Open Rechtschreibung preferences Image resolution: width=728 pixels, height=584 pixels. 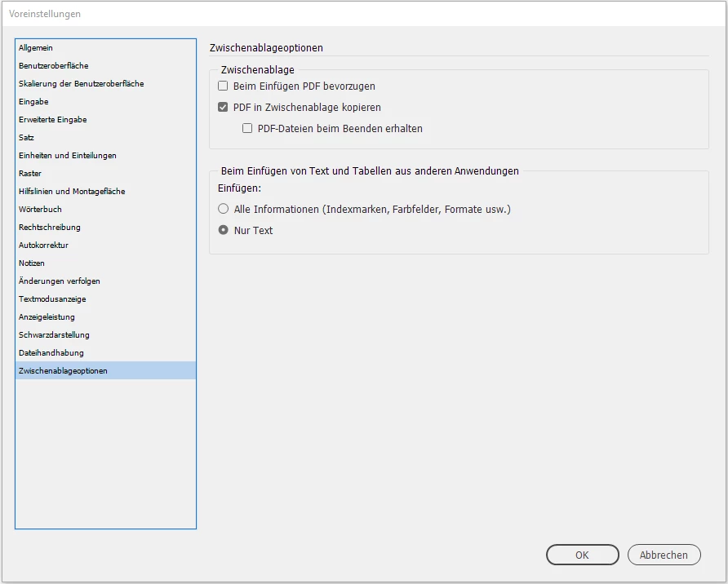[105, 227]
